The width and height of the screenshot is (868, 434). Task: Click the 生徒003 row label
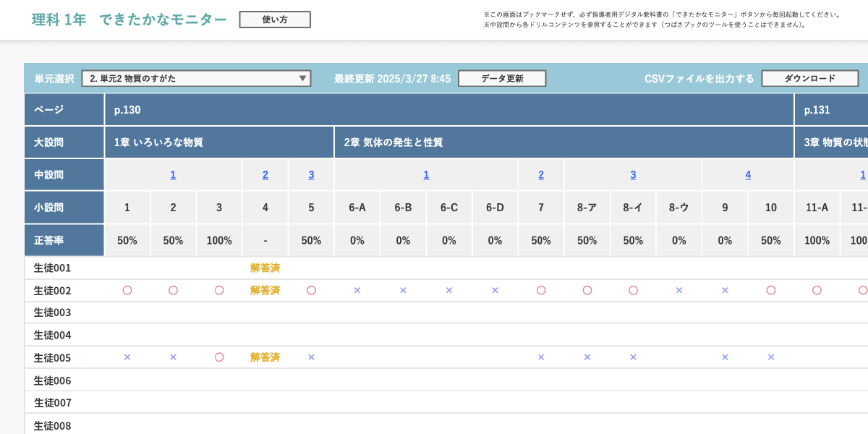click(x=52, y=312)
